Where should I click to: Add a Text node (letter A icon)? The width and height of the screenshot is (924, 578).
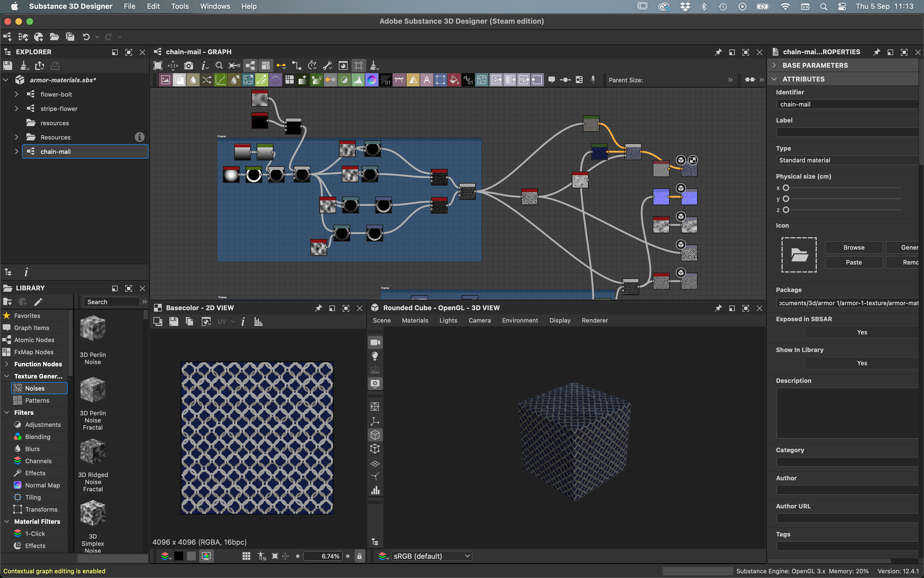(427, 80)
